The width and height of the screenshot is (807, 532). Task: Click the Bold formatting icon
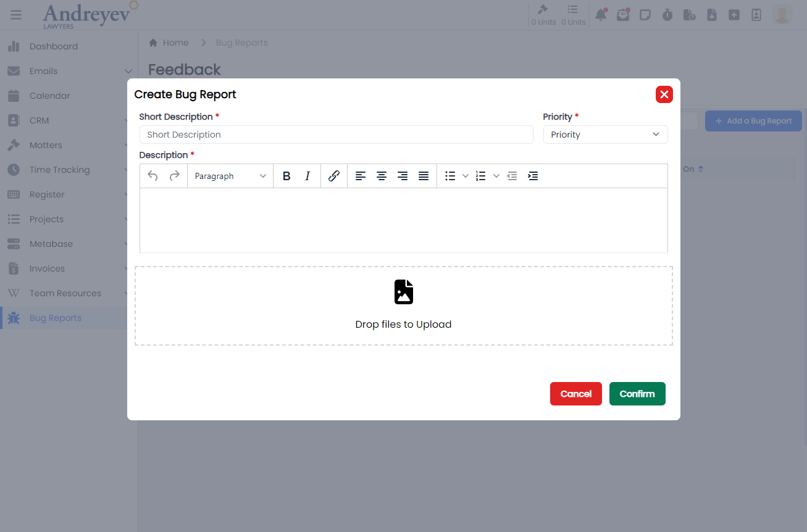[286, 176]
